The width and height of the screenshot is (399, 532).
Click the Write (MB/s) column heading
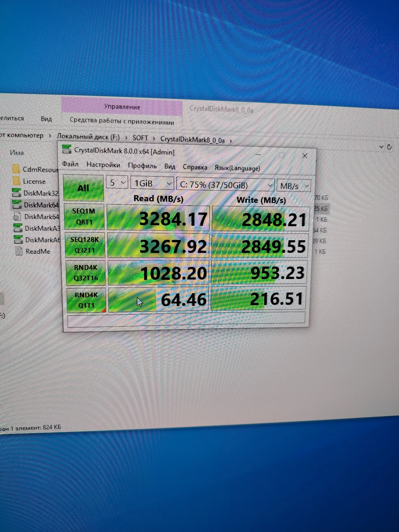[x=261, y=200]
